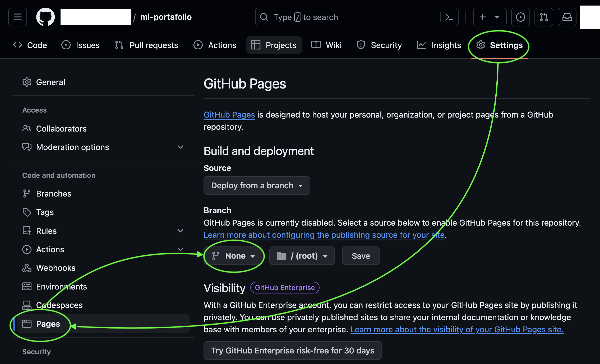Click the Collaborators people icon
This screenshot has width=600, height=364.
27,129
